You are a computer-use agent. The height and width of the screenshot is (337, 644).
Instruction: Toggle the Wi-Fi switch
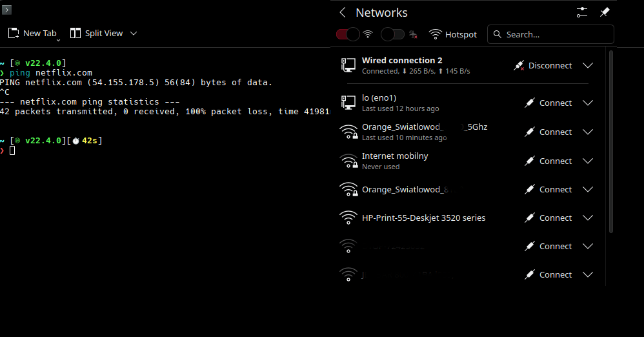tap(348, 34)
